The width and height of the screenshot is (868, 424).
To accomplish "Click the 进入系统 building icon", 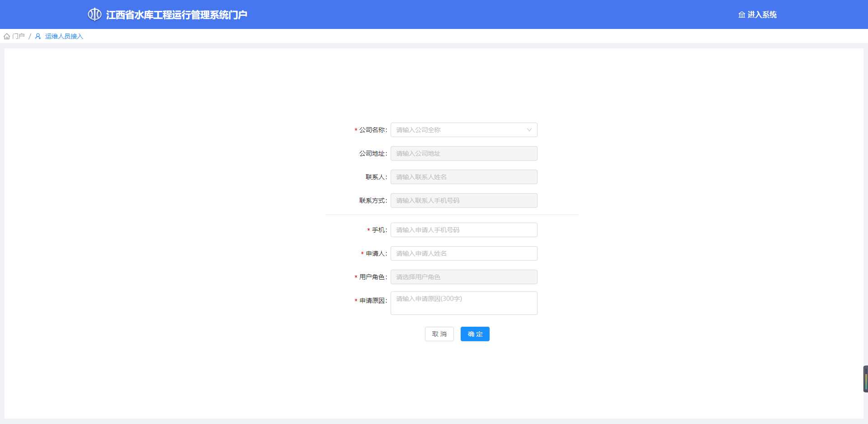I will 741,14.
